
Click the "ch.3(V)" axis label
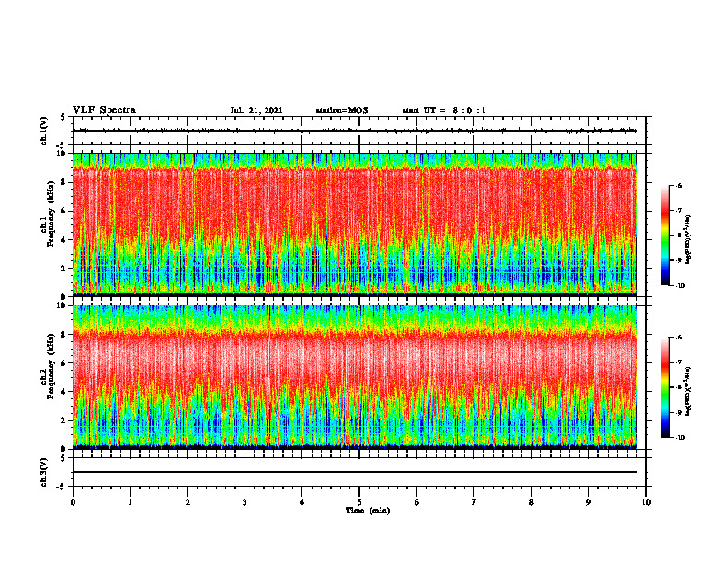point(44,472)
